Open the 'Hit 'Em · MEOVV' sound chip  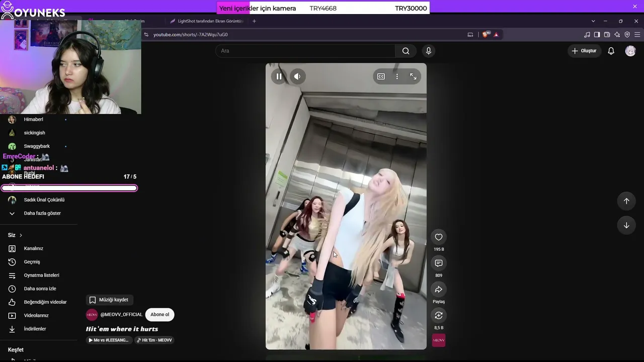[154, 340]
